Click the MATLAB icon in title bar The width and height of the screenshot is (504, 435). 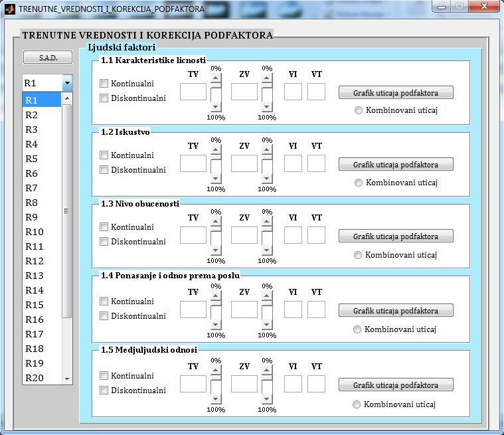pyautogui.click(x=10, y=9)
